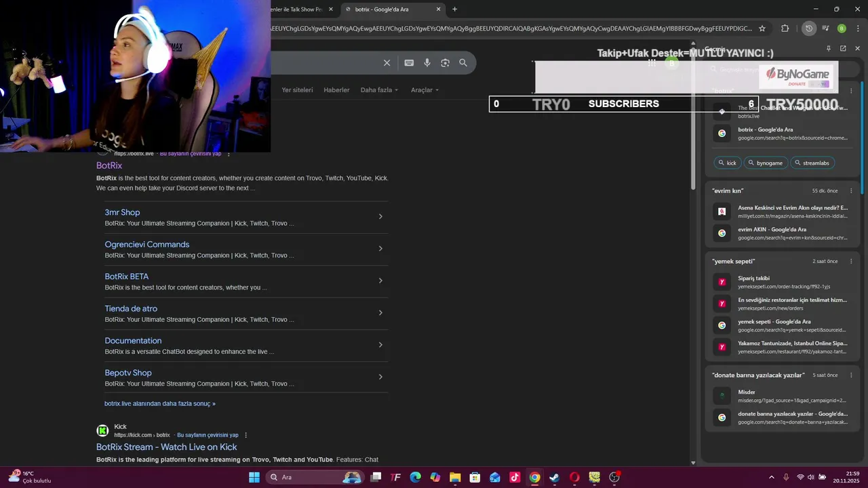The image size is (868, 488).
Task: Open the 'Bepotv Shop' sitelink
Action: pos(128,373)
